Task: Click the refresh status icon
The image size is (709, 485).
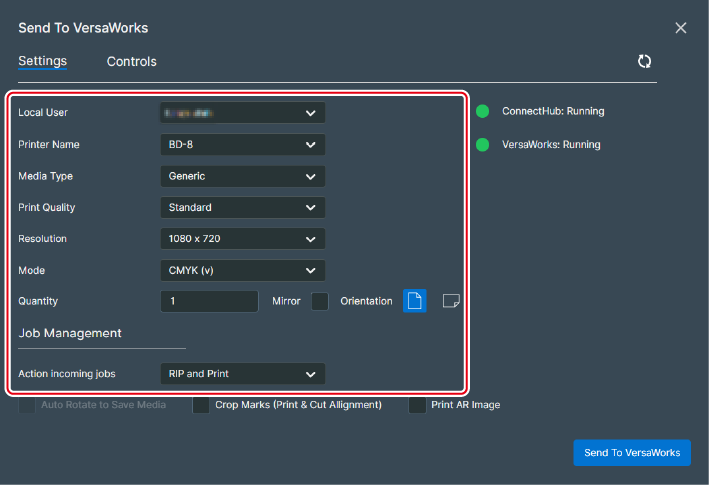Action: coord(645,62)
